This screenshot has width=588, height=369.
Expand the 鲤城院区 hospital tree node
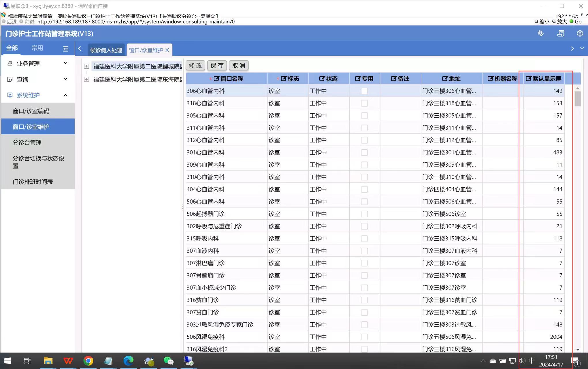tap(86, 66)
